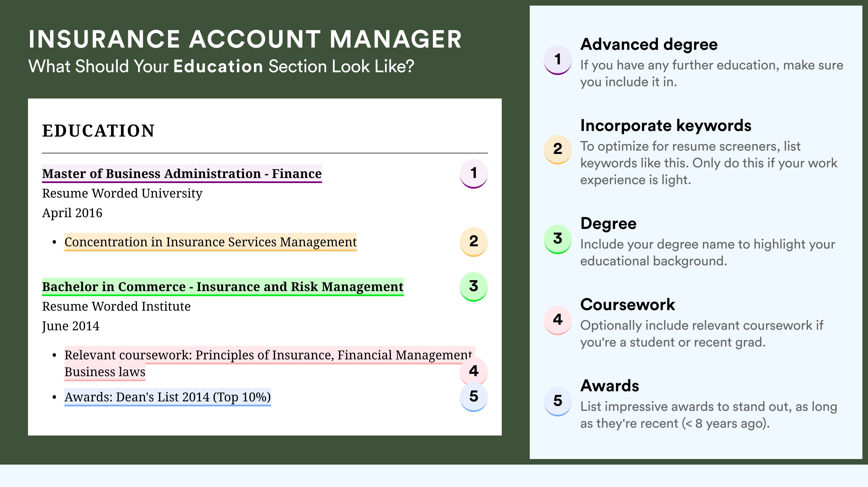Click the INSURANCE ACCOUNT MANAGER title
The height and width of the screenshot is (487, 868).
click(x=245, y=39)
